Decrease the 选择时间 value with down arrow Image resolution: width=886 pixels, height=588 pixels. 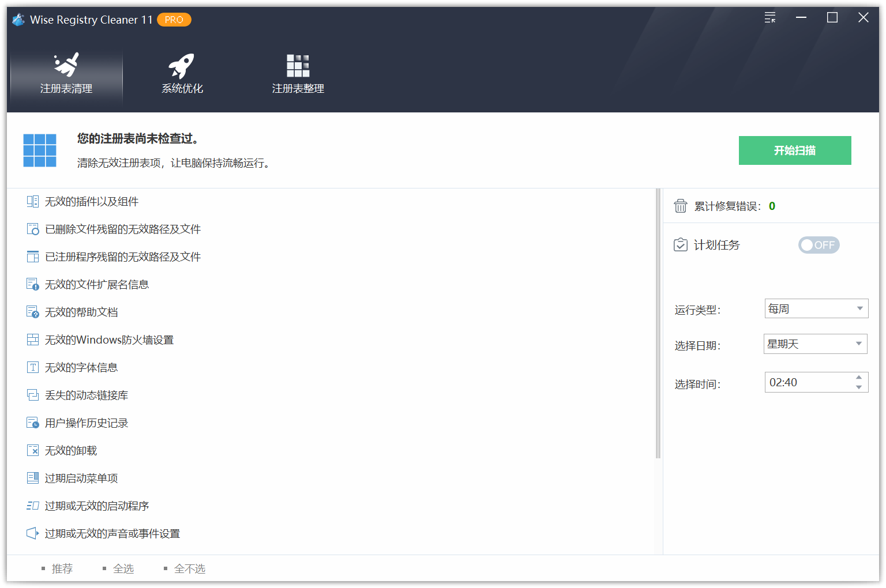[x=859, y=387]
